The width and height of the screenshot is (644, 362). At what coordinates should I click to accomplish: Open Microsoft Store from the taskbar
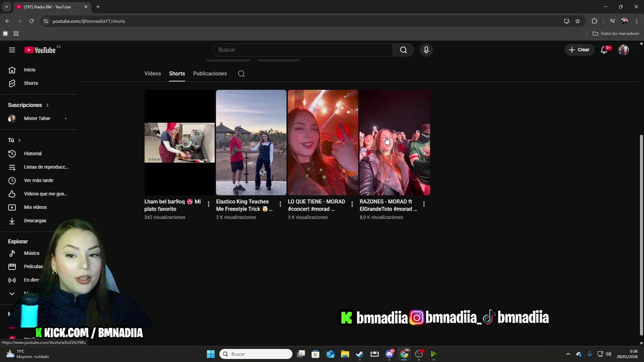(315, 354)
